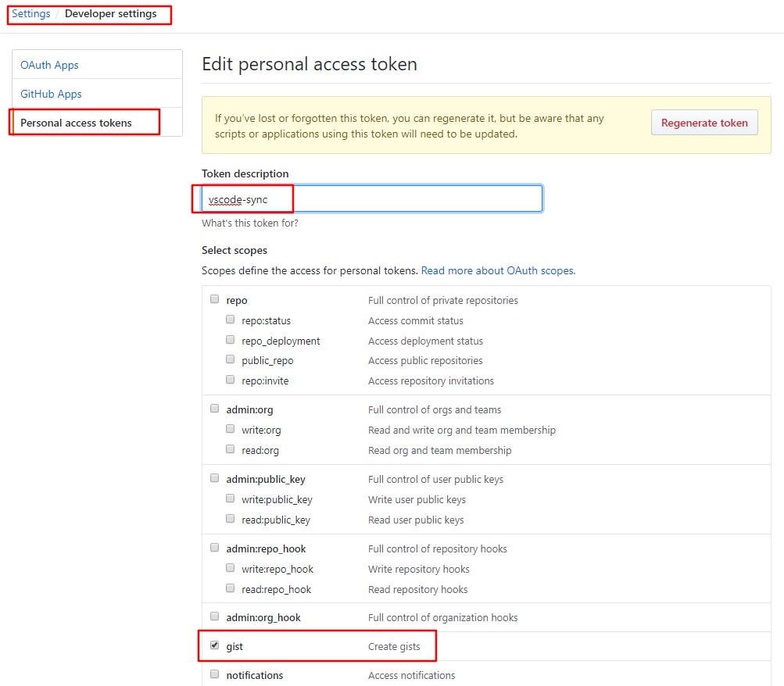The image size is (784, 686).
Task: Select the admin:repo_hook checkbox
Action: point(215,548)
